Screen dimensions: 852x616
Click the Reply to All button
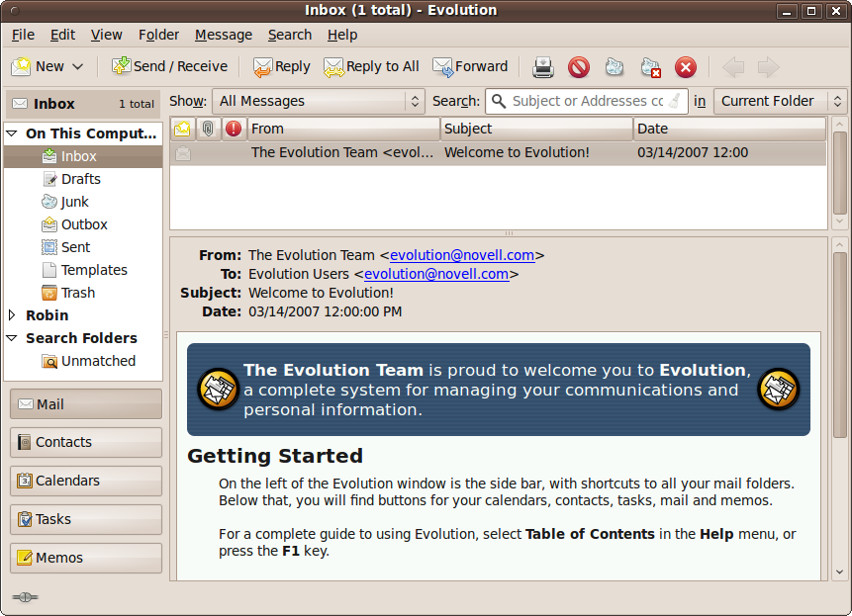click(x=371, y=67)
